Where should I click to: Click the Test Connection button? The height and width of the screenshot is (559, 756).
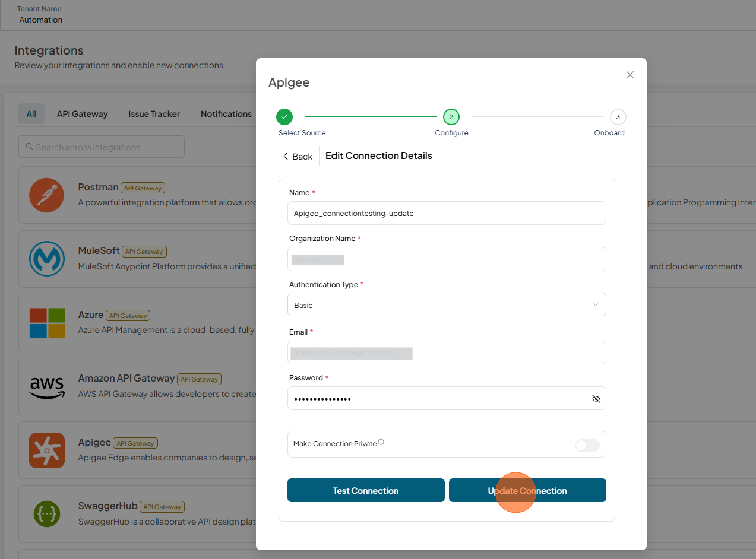click(366, 490)
